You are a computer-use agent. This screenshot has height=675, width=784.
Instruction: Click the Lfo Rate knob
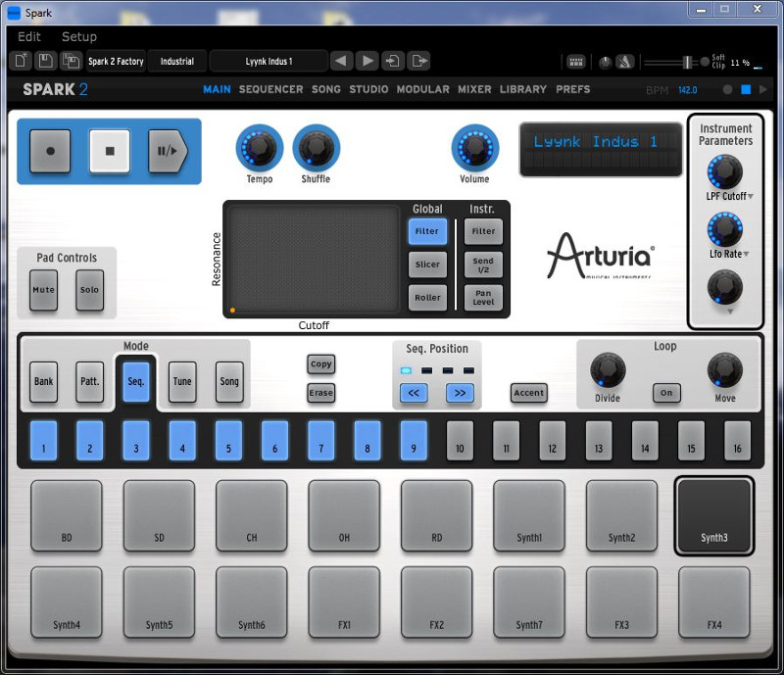pos(724,229)
